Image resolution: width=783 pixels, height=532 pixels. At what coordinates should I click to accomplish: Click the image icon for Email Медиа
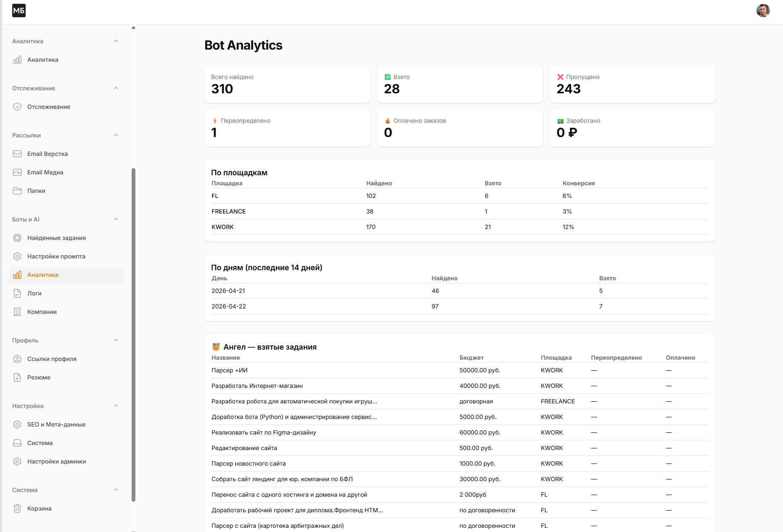tap(17, 172)
